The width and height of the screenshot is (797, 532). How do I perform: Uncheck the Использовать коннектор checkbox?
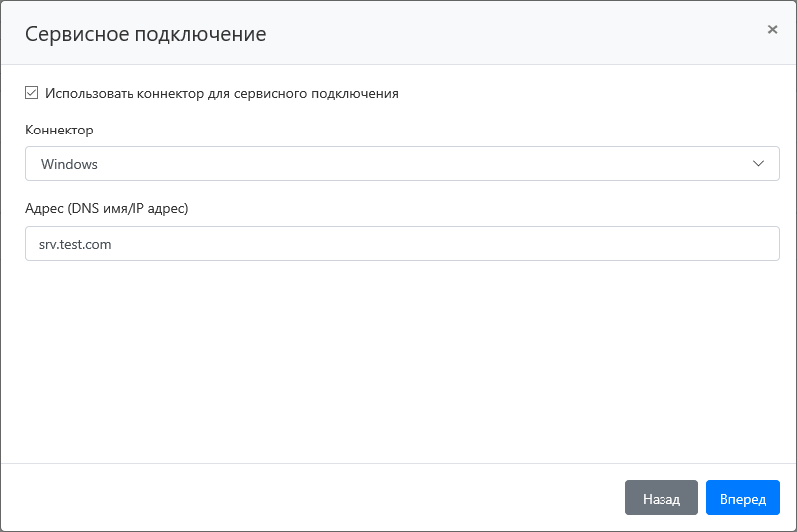31,93
